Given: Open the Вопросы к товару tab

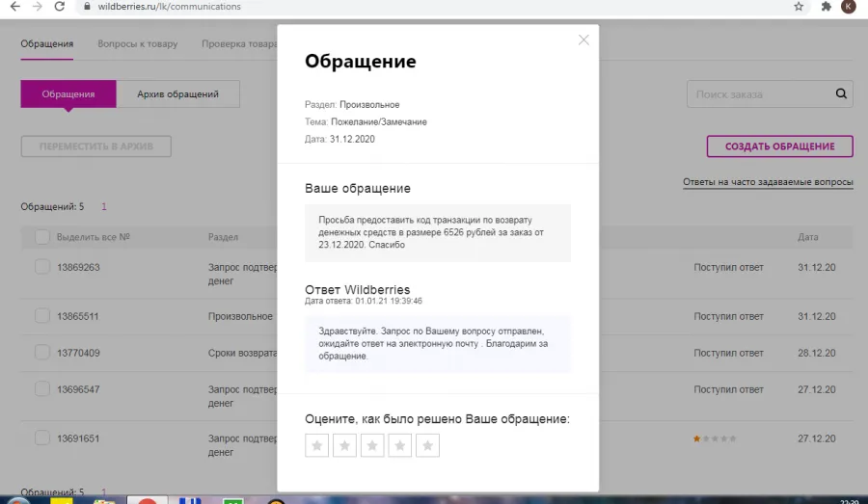Looking at the screenshot, I should pos(137,43).
